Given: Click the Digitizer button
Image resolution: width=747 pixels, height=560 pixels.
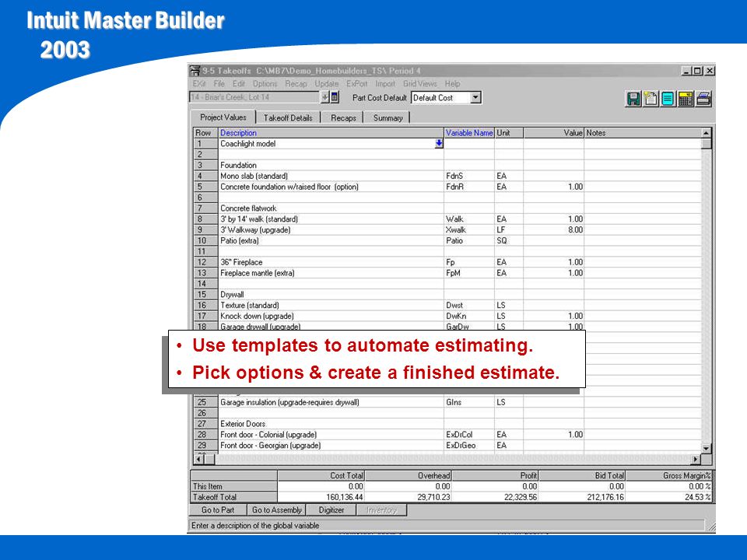Looking at the screenshot, I should (x=331, y=510).
